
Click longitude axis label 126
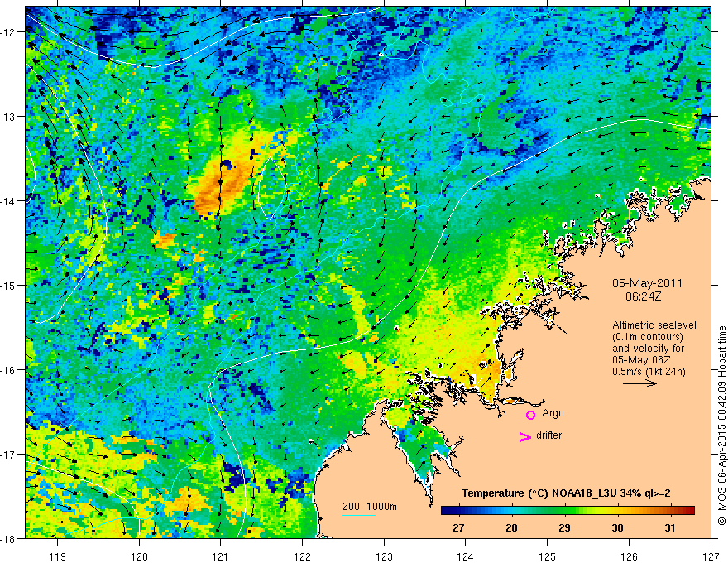click(629, 556)
